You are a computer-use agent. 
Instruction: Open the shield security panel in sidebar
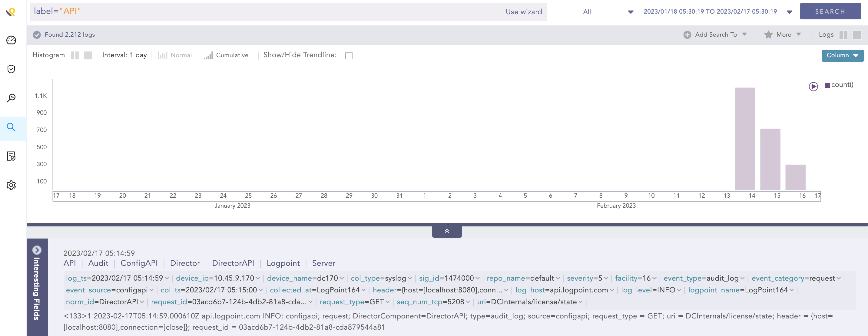[x=11, y=69]
